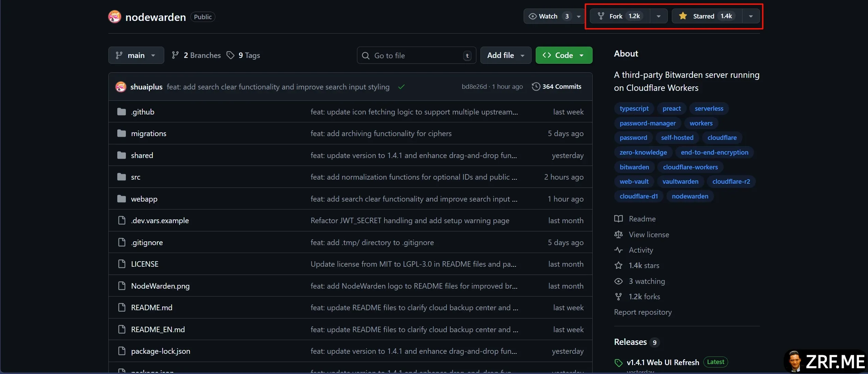Focus the Go to file search field
The image size is (868, 374).
[416, 55]
